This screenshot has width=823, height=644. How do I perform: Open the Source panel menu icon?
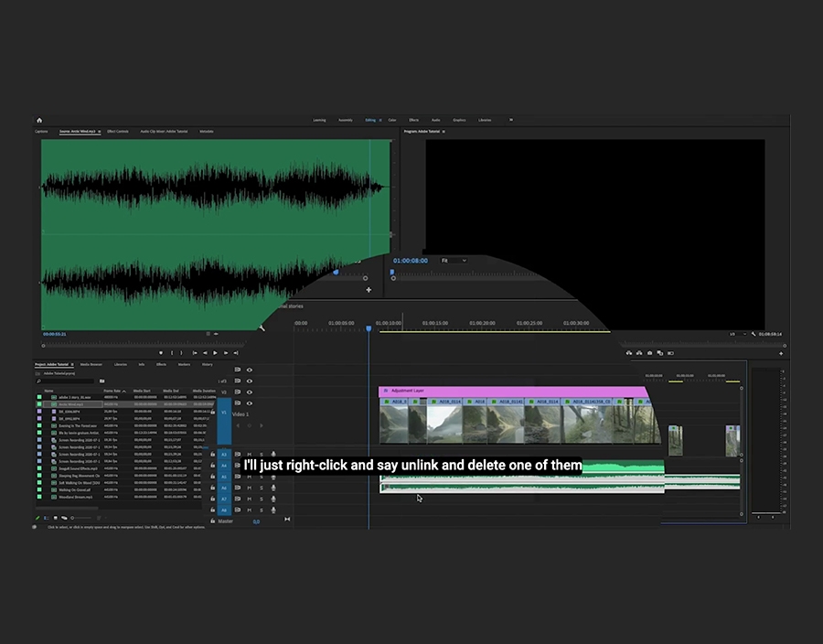99,132
